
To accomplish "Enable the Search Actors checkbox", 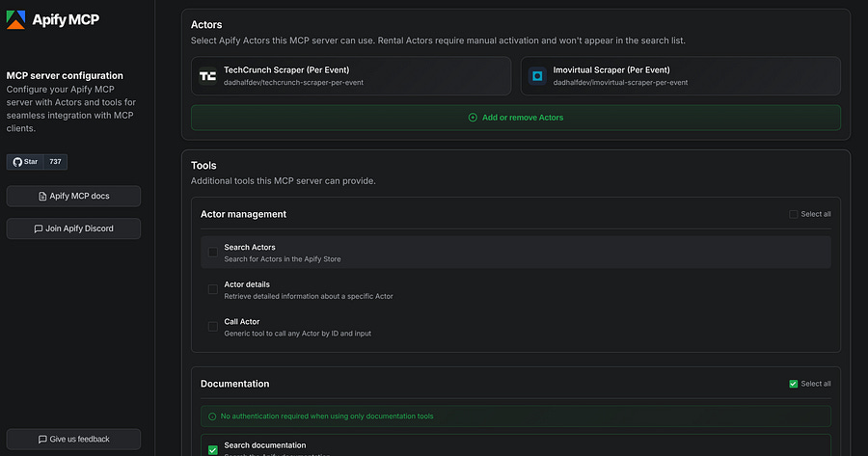I will (212, 253).
